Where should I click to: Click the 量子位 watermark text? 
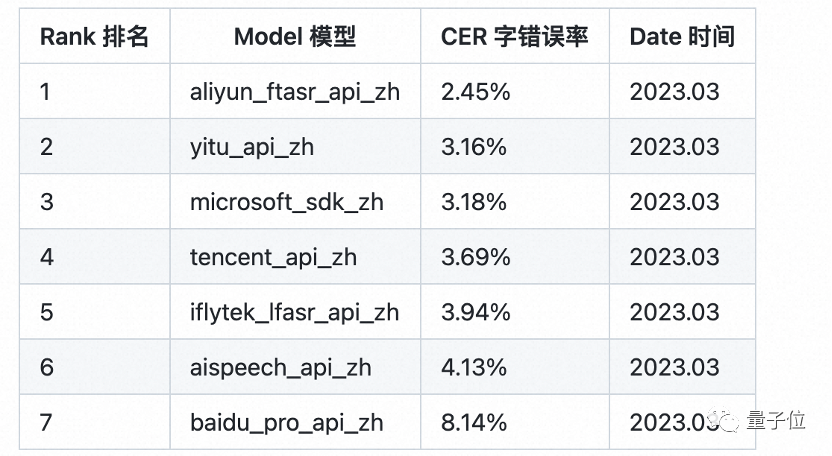click(775, 422)
